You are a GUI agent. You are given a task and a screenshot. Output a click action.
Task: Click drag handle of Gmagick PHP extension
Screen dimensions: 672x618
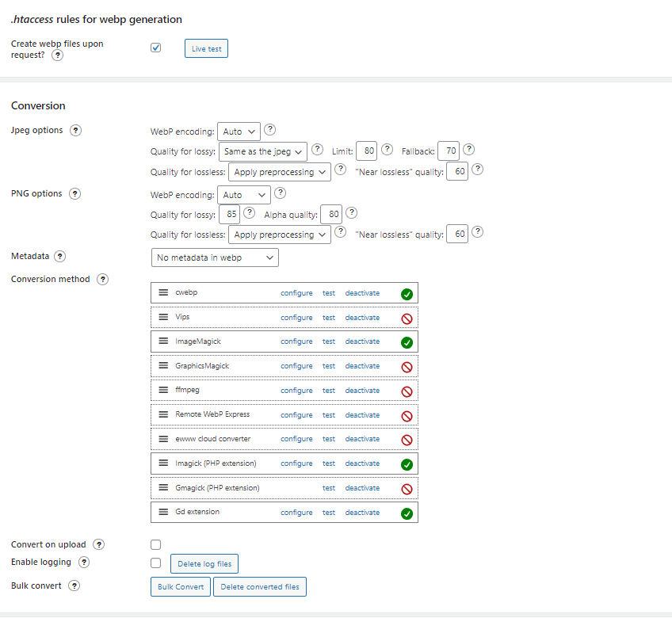coord(163,488)
